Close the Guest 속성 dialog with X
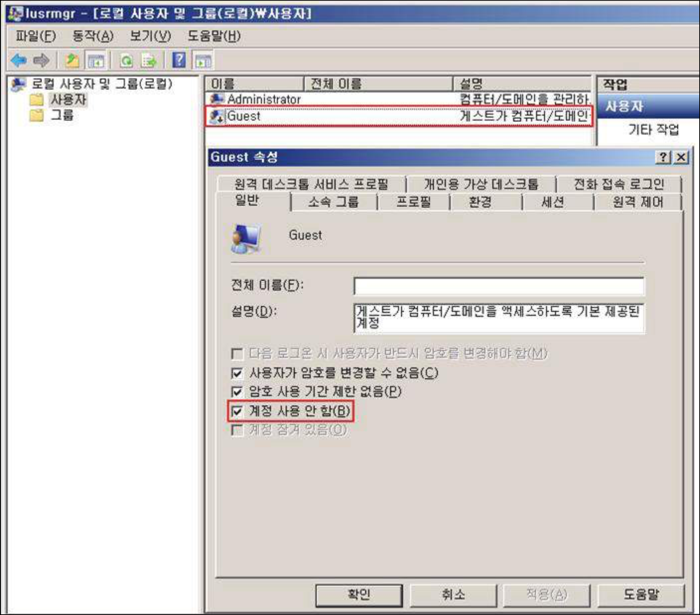The image size is (700, 615). click(681, 157)
